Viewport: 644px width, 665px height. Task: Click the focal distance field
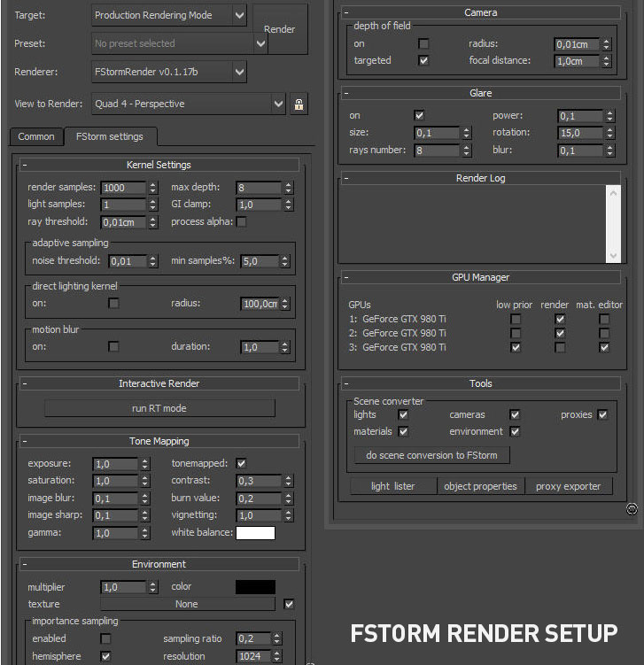(x=577, y=61)
